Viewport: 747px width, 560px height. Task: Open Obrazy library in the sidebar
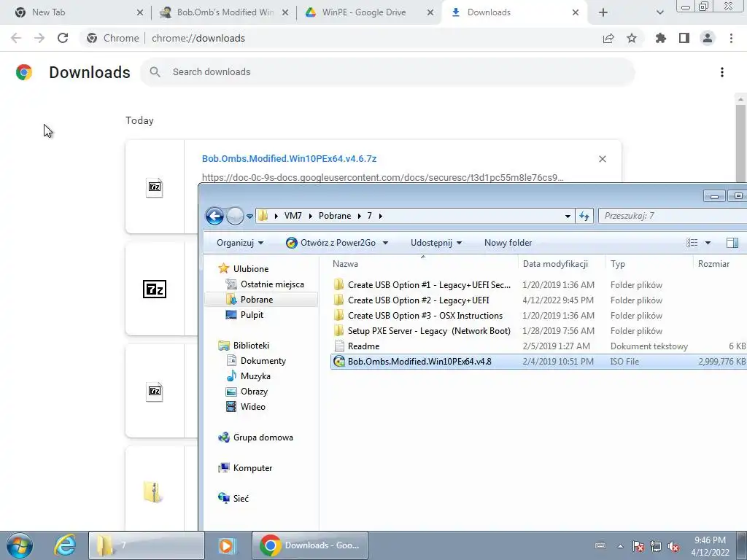click(247, 392)
